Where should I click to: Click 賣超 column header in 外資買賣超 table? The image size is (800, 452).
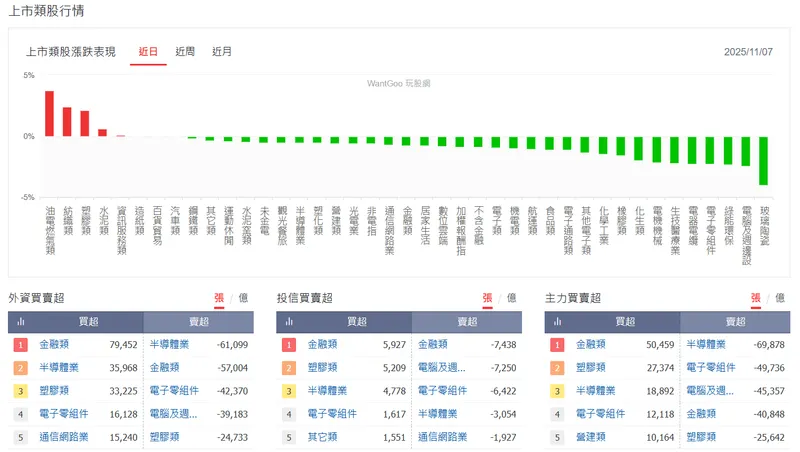pyautogui.click(x=198, y=322)
